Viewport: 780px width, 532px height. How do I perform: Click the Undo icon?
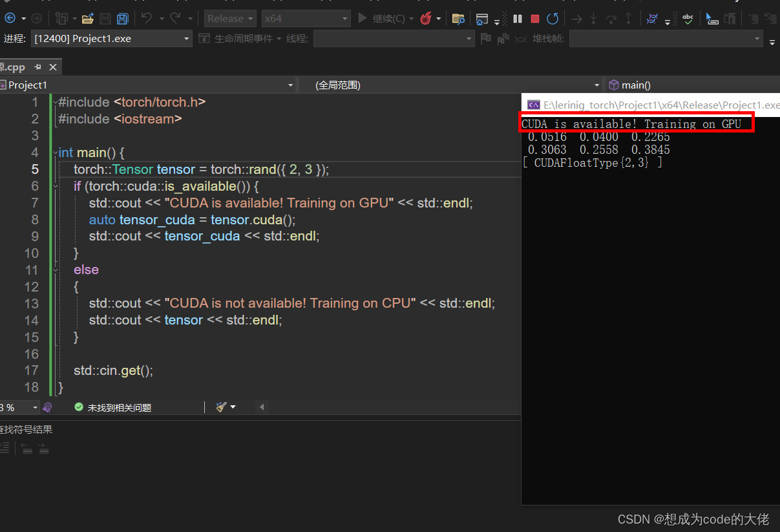point(148,18)
